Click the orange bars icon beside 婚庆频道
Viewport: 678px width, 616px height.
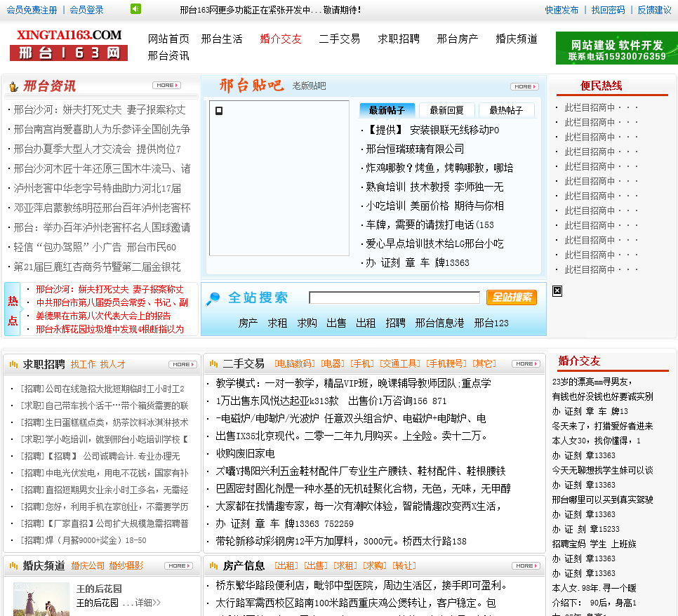point(13,566)
